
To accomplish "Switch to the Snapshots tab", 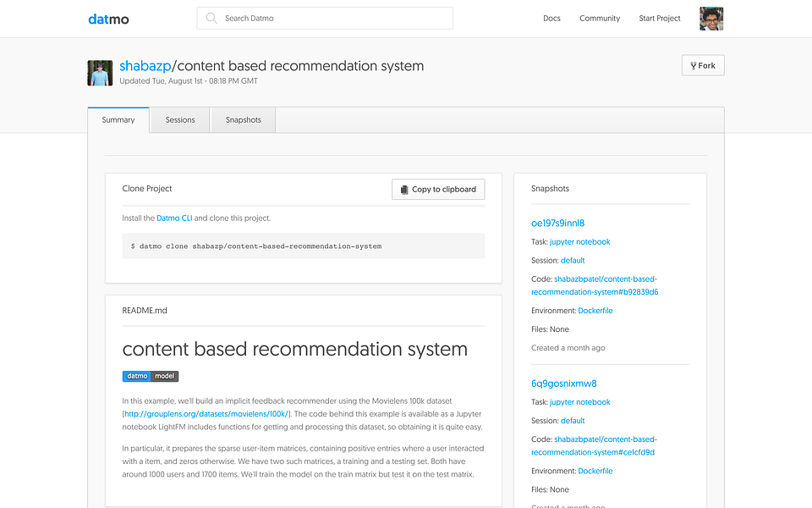I will [243, 119].
